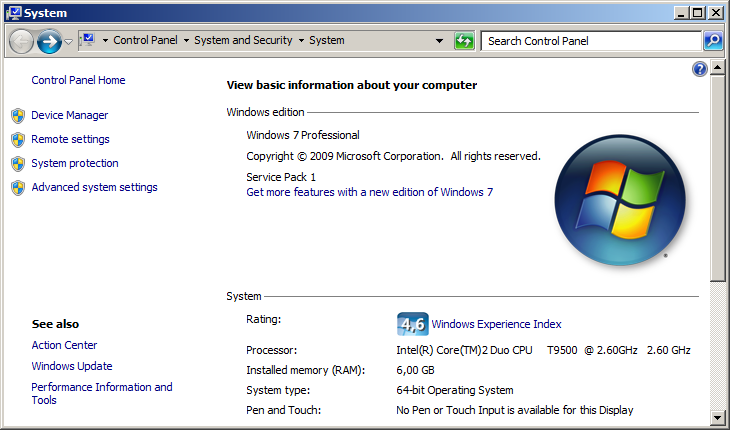The image size is (730, 430).
Task: Click the Windows 7 logo image
Action: coord(620,200)
